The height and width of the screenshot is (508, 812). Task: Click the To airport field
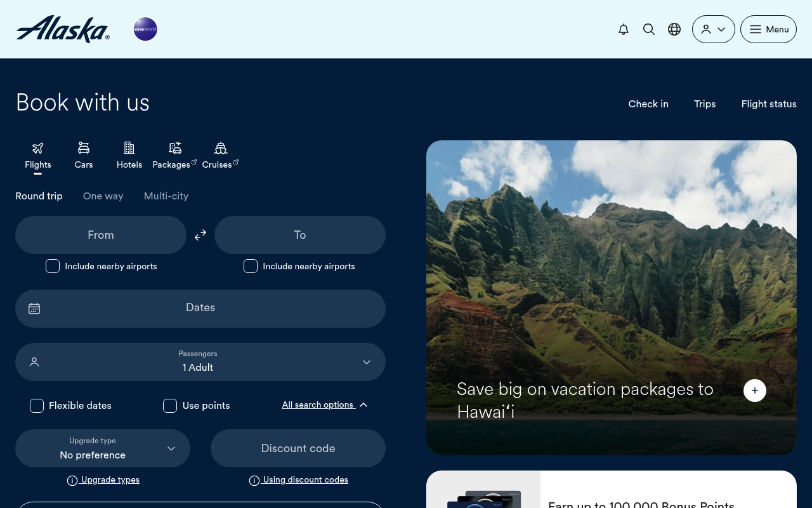300,235
